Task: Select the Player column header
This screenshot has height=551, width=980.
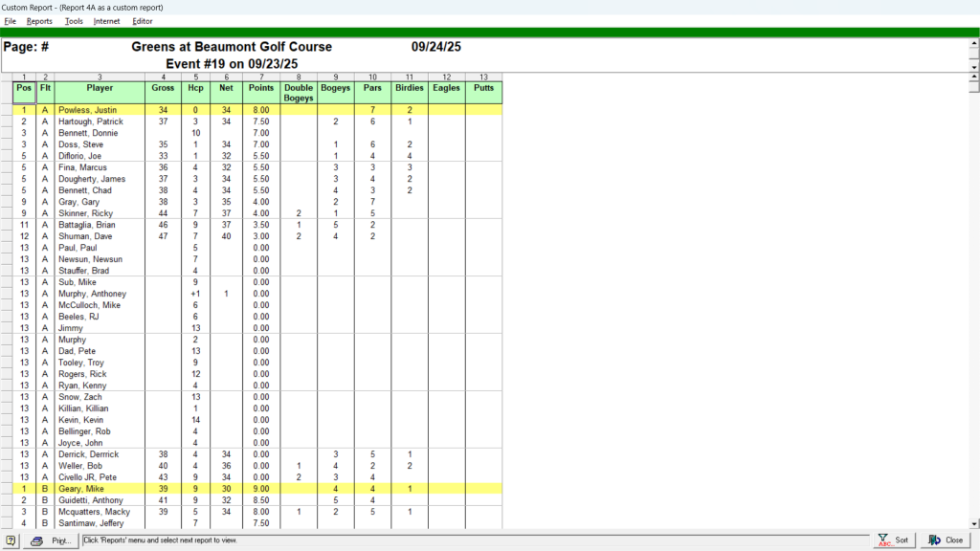Action: point(100,87)
